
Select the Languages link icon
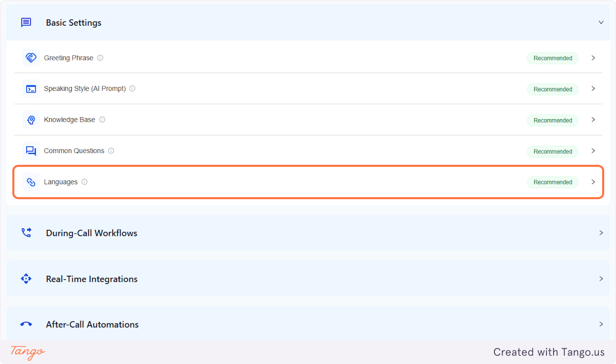click(x=31, y=181)
